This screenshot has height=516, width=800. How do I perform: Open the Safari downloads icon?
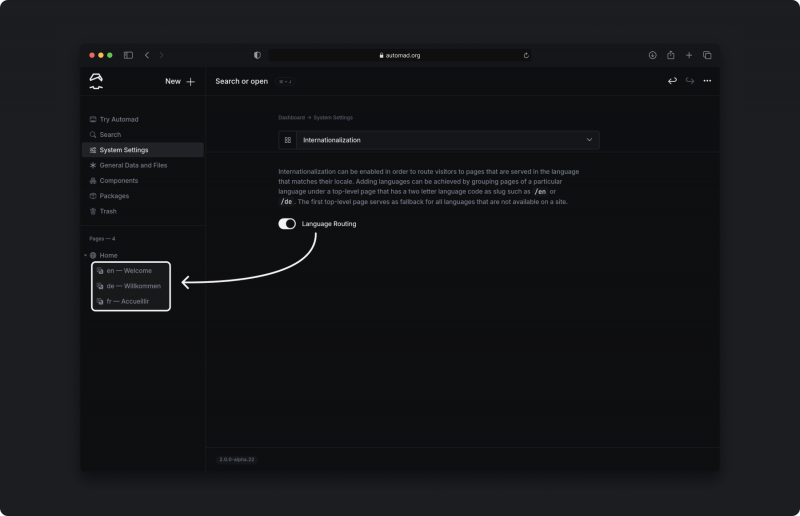click(x=652, y=55)
